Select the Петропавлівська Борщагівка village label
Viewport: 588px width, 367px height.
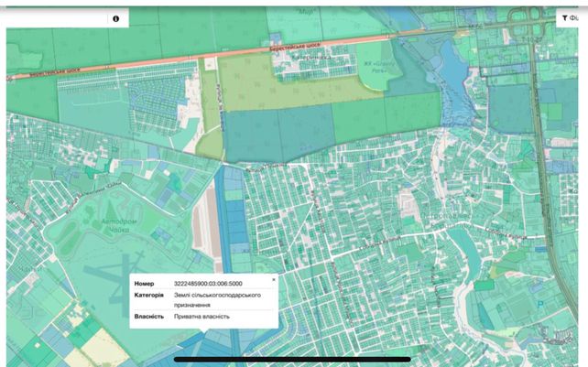pos(445,221)
